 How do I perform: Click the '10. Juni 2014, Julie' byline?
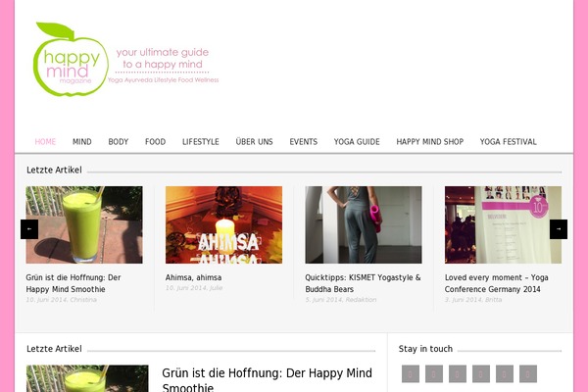[x=194, y=288]
